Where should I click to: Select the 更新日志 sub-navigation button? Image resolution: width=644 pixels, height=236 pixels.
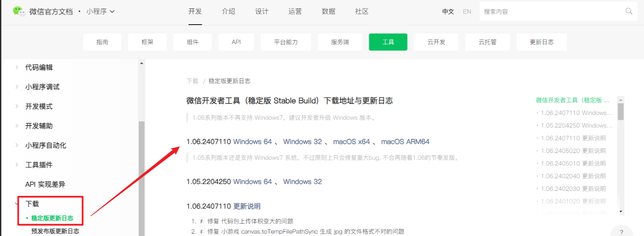[x=542, y=42]
